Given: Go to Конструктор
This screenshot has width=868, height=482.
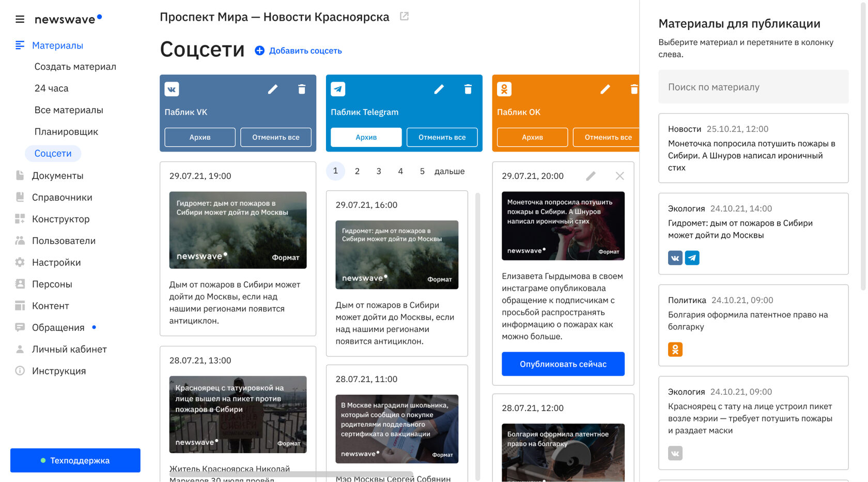Looking at the screenshot, I should pyautogui.click(x=60, y=219).
